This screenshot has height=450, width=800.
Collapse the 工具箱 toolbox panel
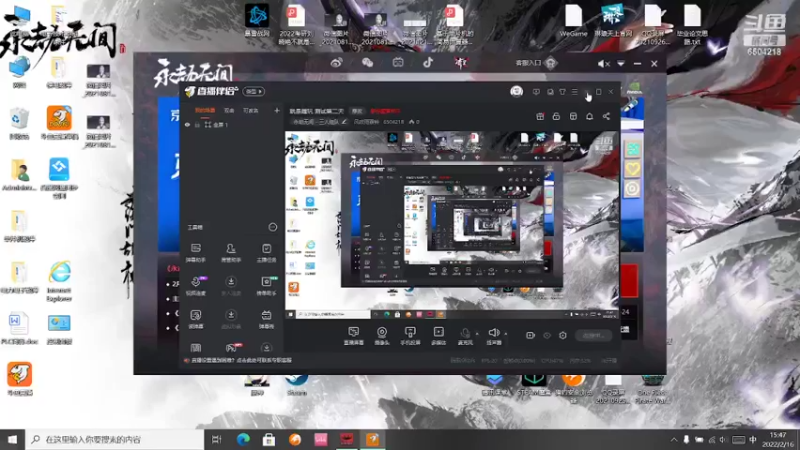pyautogui.click(x=272, y=227)
